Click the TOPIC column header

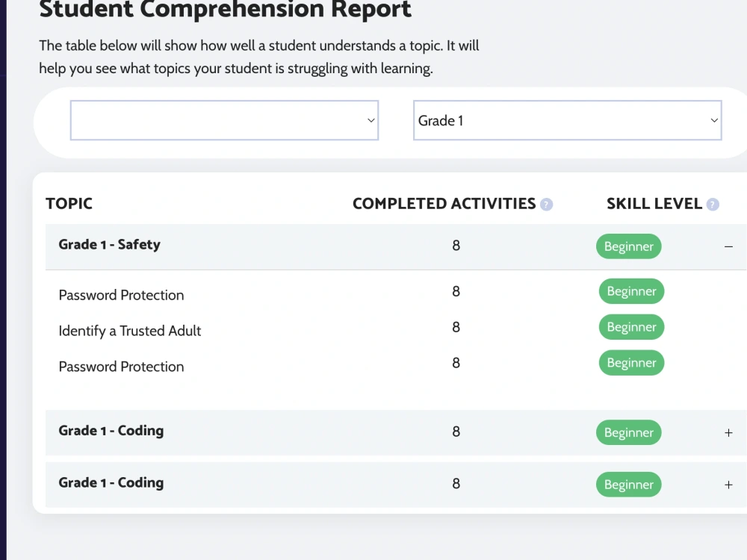click(69, 204)
